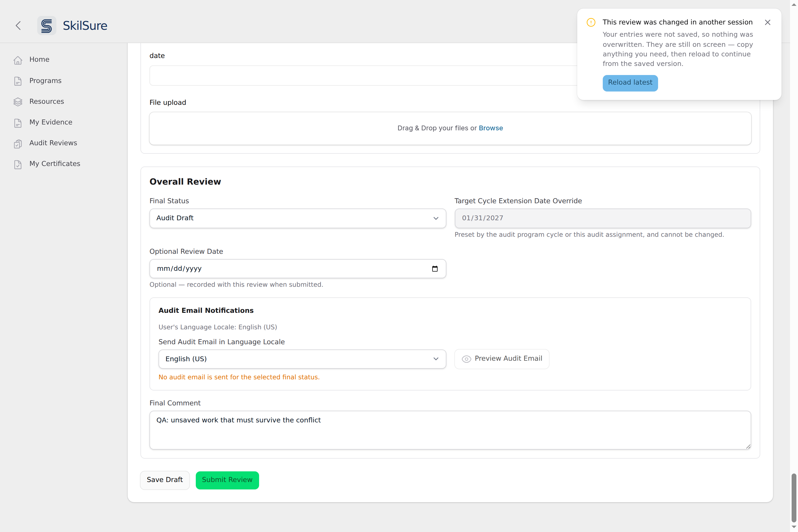Open Resources in the sidebar
The width and height of the screenshot is (798, 532).
47,101
